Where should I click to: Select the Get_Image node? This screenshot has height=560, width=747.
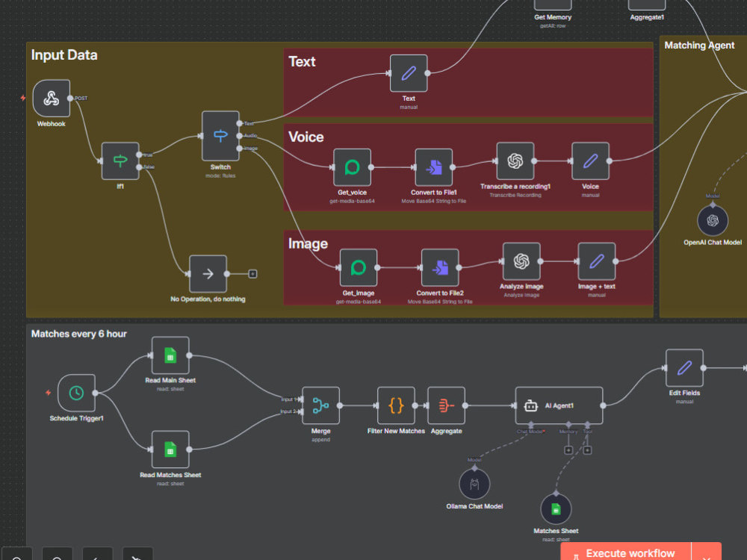359,267
